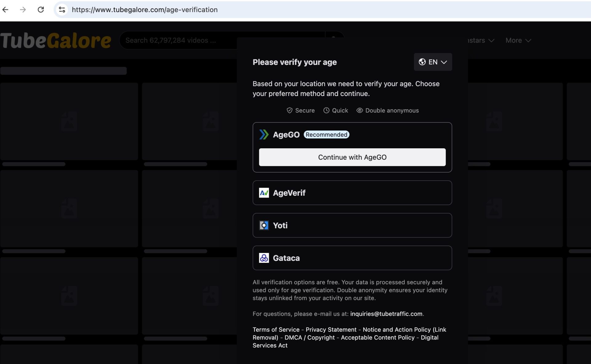Image resolution: width=591 pixels, height=364 pixels.
Task: Click the Quick clock icon
Action: click(326, 110)
